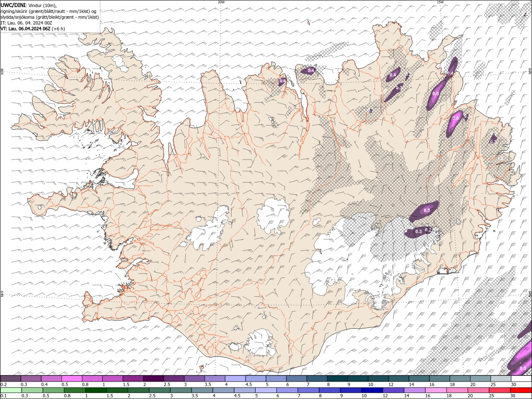The width and height of the screenshot is (532, 399).
Task: Click the '(+6 h)' forecast offset text
Action: point(59,29)
